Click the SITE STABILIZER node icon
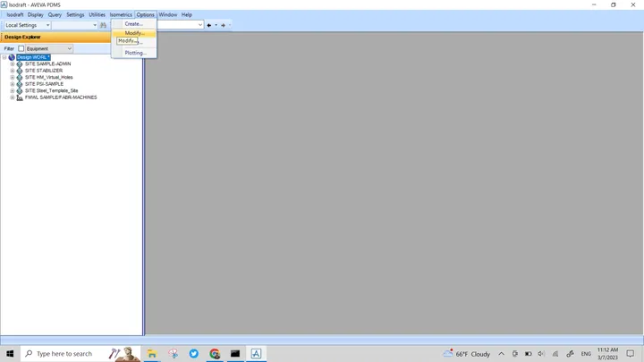644x362 pixels. [x=20, y=71]
